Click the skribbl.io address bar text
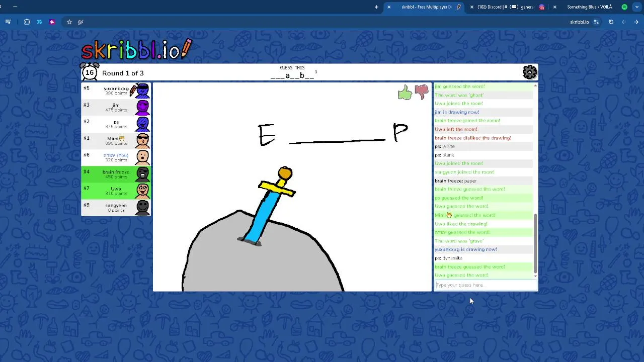This screenshot has height=362, width=644. pyautogui.click(x=579, y=22)
